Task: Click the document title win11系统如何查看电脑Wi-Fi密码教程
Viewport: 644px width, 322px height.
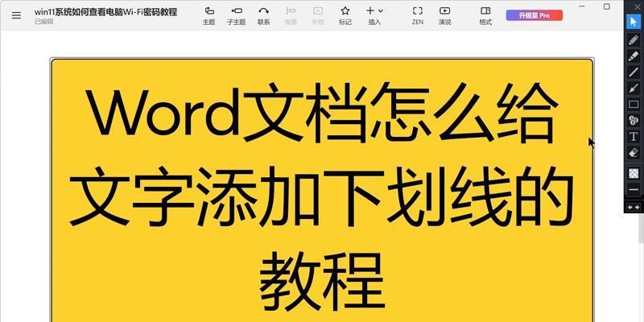Action: tap(105, 12)
